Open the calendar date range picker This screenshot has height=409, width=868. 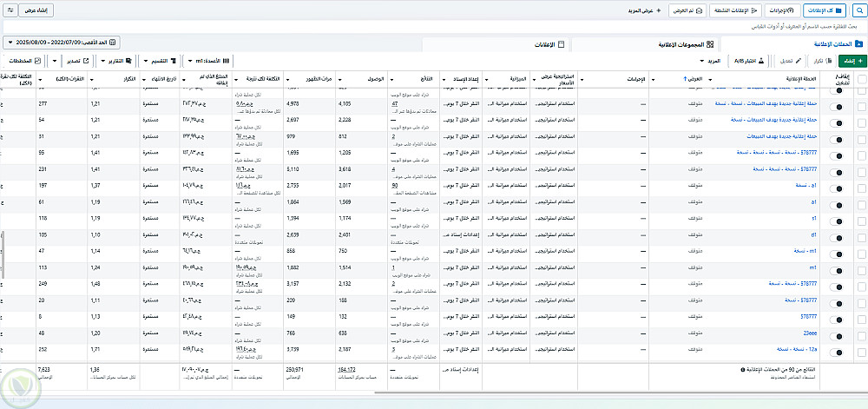[x=62, y=43]
